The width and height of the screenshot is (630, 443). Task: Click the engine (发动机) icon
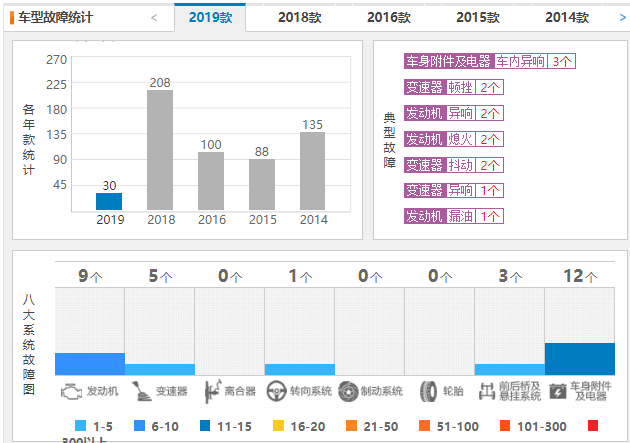71,391
